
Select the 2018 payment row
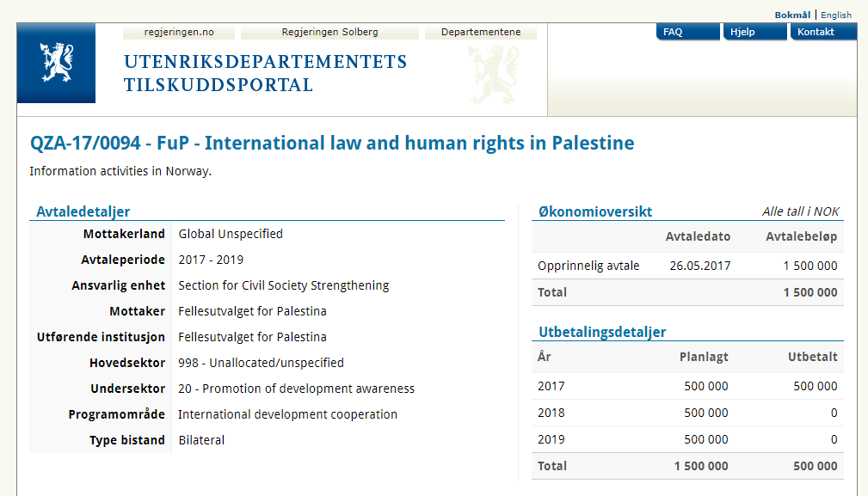point(687,413)
